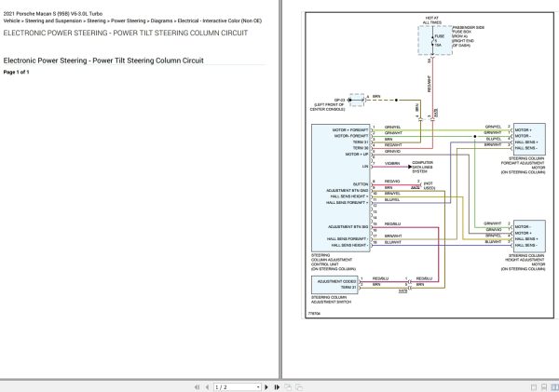
Task: Open the page number dropdown showing 1 / 2
Action: pos(258,387)
